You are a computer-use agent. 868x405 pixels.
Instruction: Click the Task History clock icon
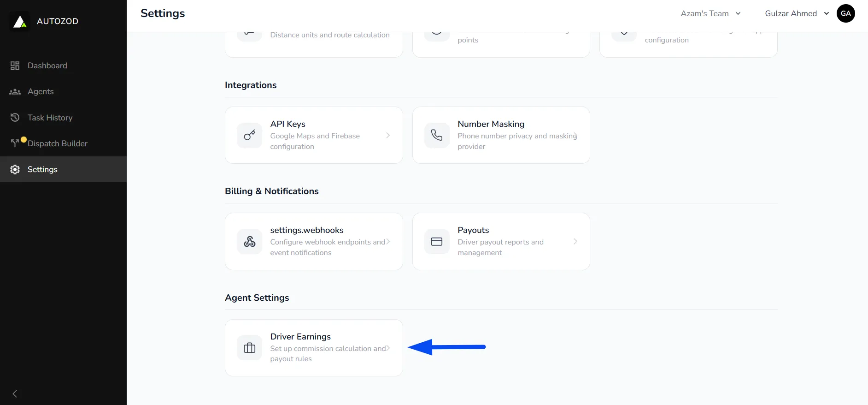tap(15, 118)
